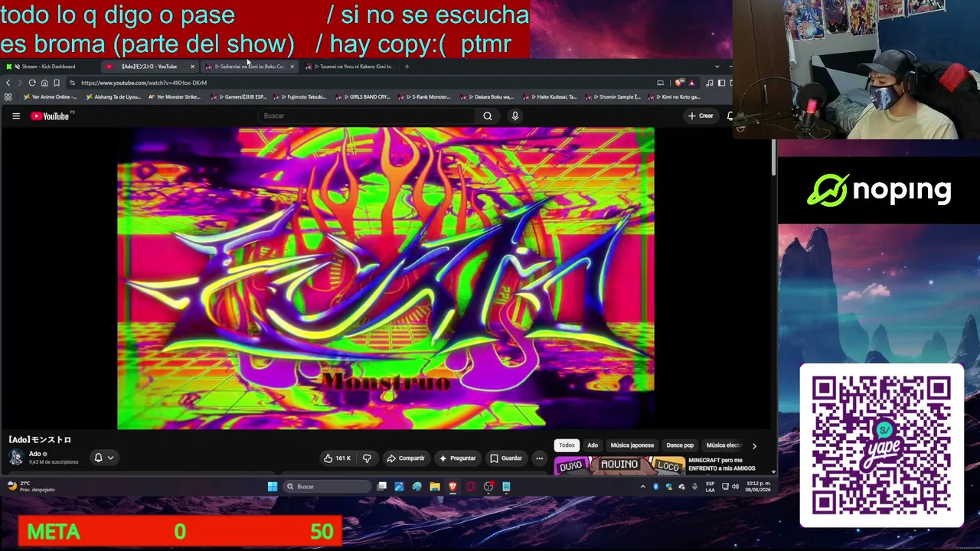This screenshot has height=551, width=980.
Task: Select the Dance pop filter chip
Action: tap(680, 445)
